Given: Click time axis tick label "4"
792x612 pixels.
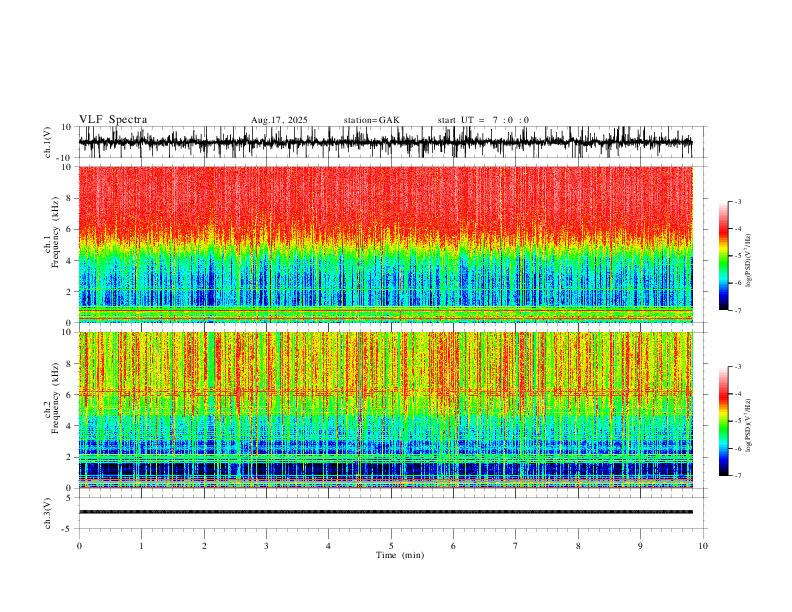Looking at the screenshot, I should [328, 546].
